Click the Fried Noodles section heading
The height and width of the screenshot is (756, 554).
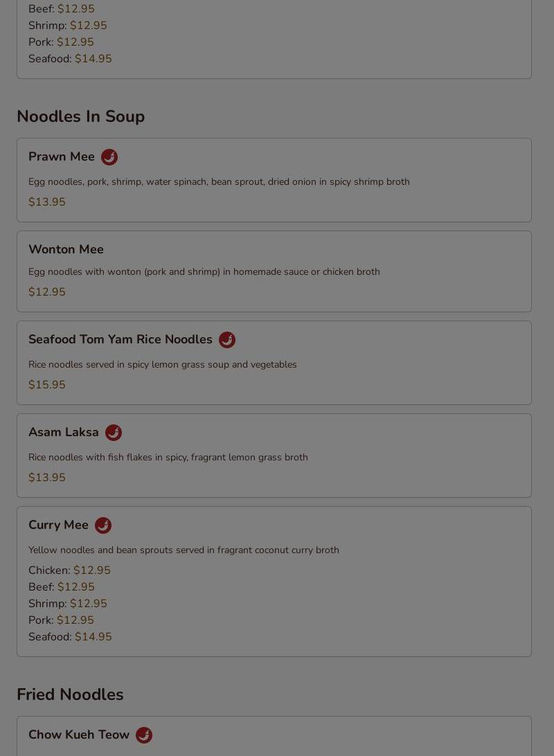click(x=70, y=694)
